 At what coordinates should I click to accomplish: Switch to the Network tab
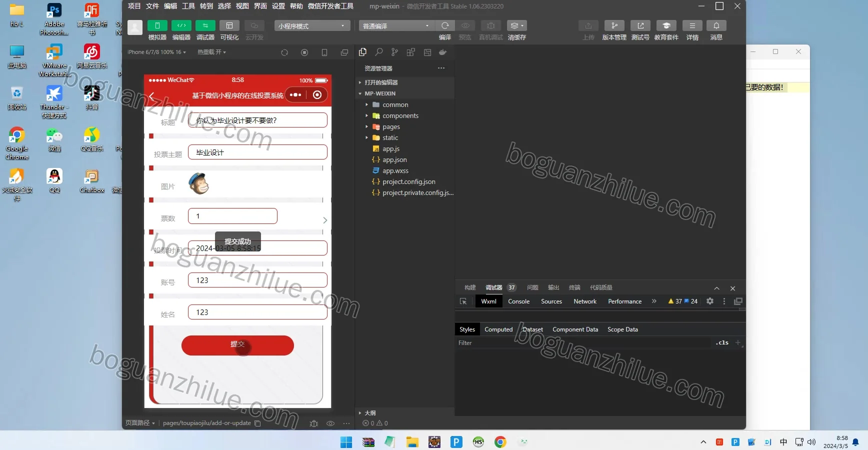tap(585, 301)
